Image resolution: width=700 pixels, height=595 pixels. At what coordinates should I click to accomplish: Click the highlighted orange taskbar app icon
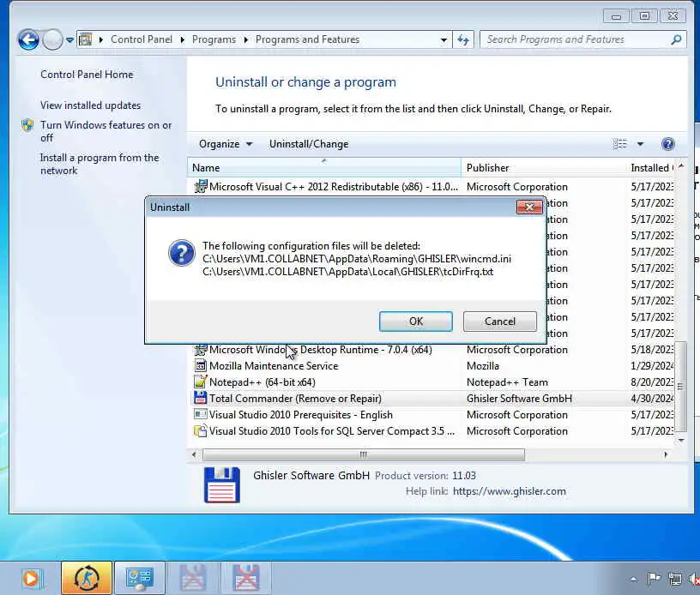tap(86, 578)
